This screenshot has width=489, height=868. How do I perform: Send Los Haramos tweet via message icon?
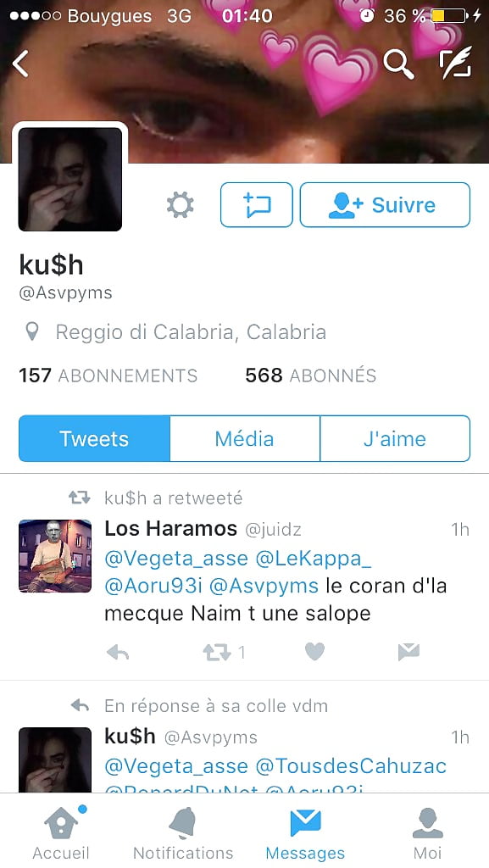tap(408, 652)
